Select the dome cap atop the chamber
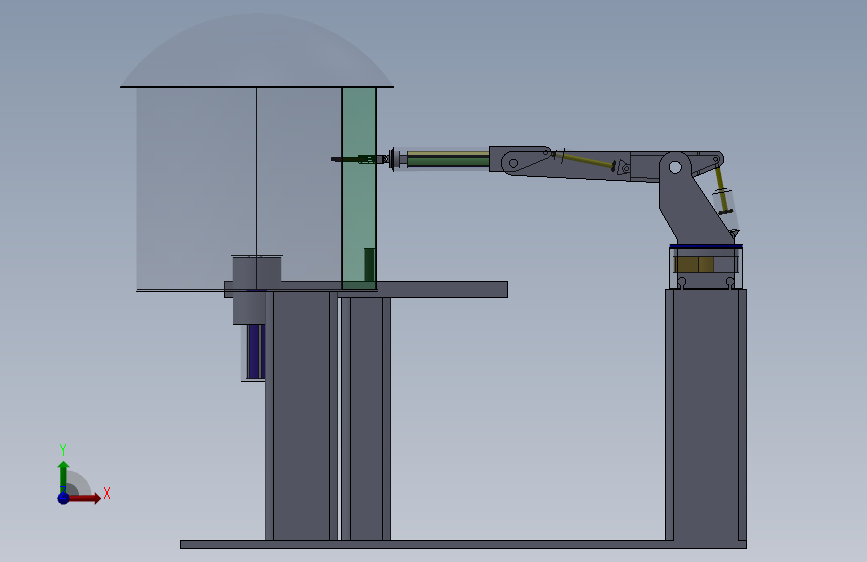The image size is (867, 562). pyautogui.click(x=257, y=51)
